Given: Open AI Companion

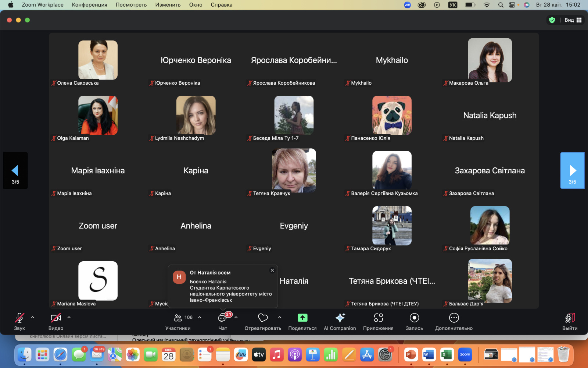Looking at the screenshot, I should [x=340, y=318].
